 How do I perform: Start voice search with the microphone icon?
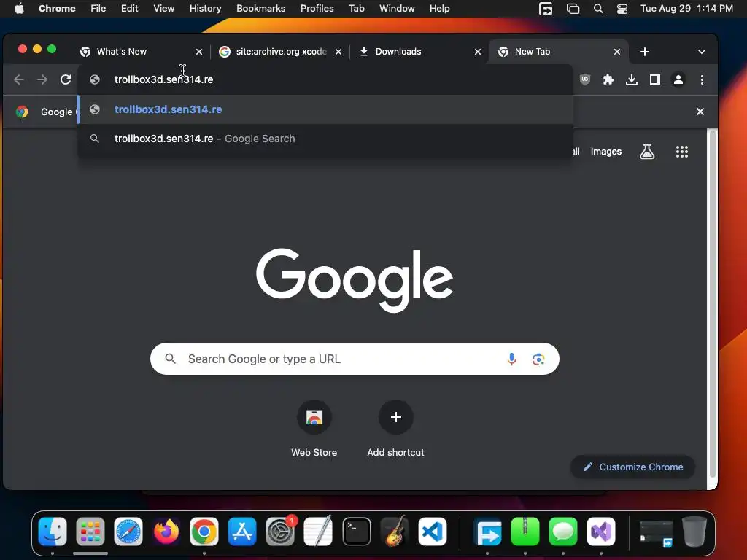click(511, 359)
